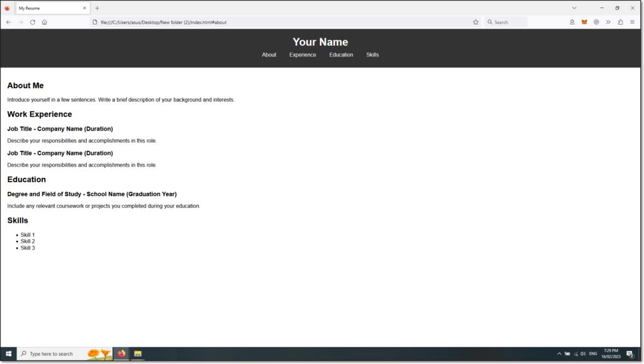Expand the more tools overflow chevron

[608, 22]
